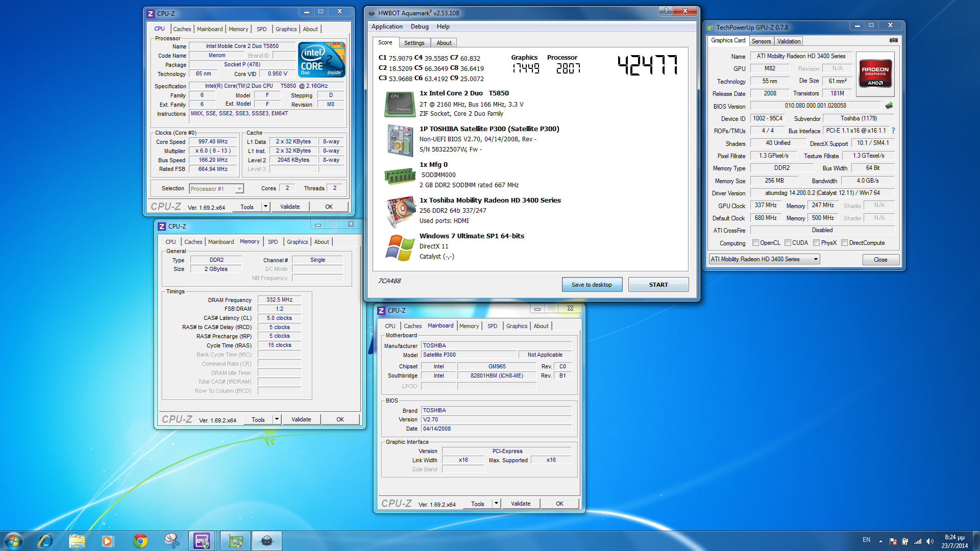This screenshot has height=551, width=980.
Task: Click the Bus Interface question mark icon
Action: coord(893,131)
